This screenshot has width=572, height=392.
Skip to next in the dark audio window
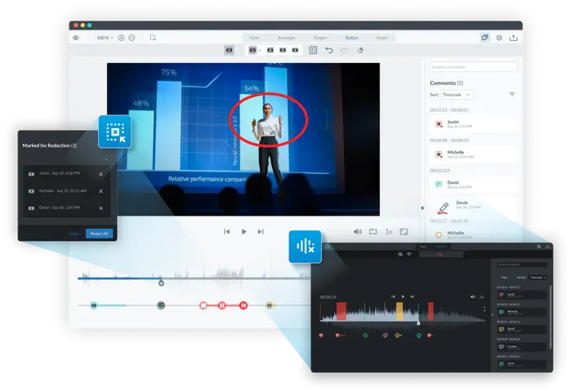[x=412, y=296]
